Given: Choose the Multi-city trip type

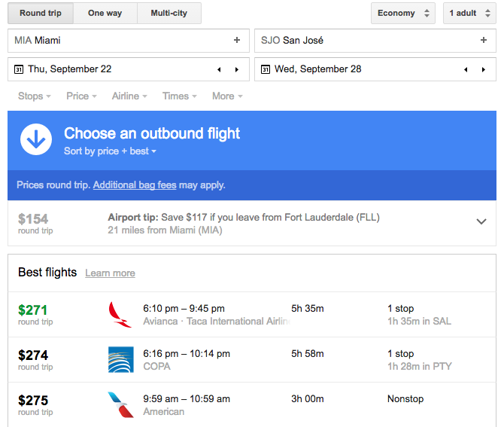Looking at the screenshot, I should (x=169, y=14).
